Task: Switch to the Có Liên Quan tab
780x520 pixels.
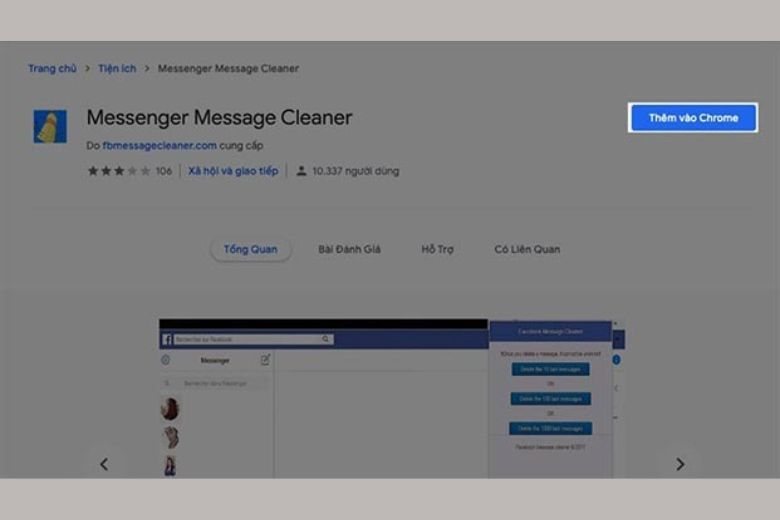Action: pos(527,249)
